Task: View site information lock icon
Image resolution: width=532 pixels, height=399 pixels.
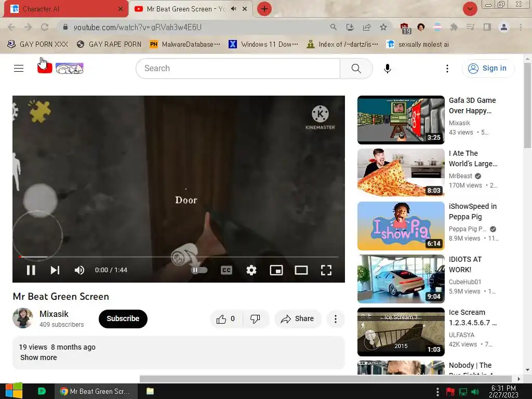Action: pyautogui.click(x=65, y=27)
